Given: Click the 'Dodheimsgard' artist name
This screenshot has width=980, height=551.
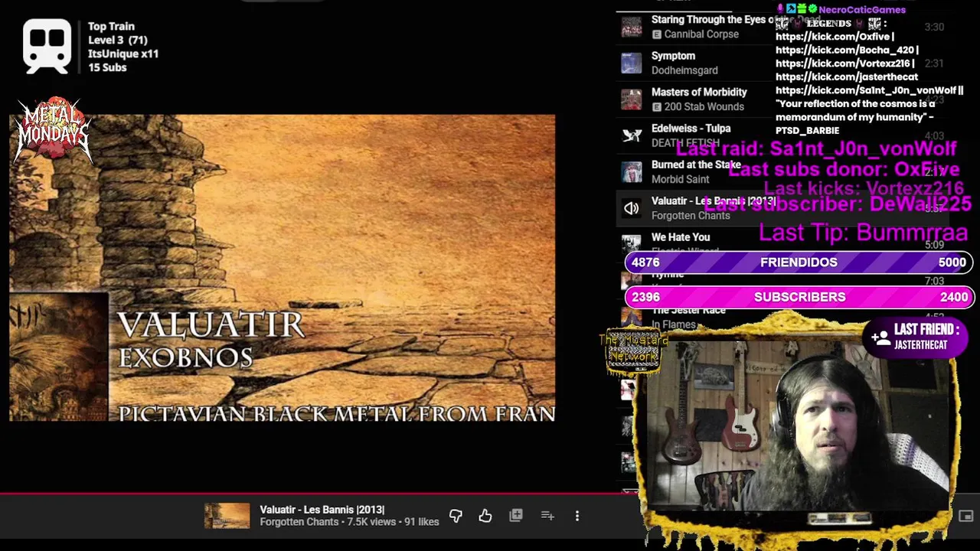Looking at the screenshot, I should [x=684, y=70].
